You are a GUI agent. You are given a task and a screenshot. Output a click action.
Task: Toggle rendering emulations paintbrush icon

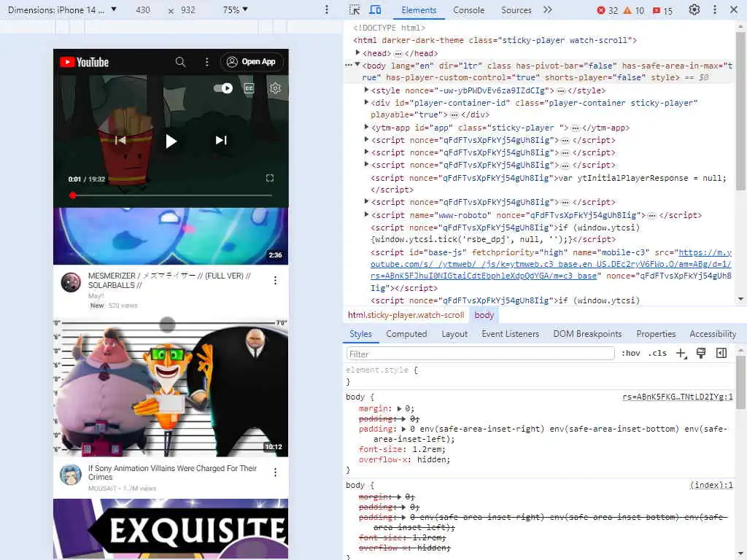(x=701, y=354)
